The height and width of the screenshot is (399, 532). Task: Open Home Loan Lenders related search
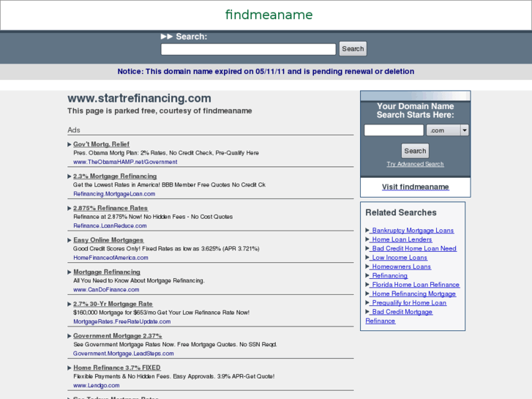pyautogui.click(x=402, y=239)
